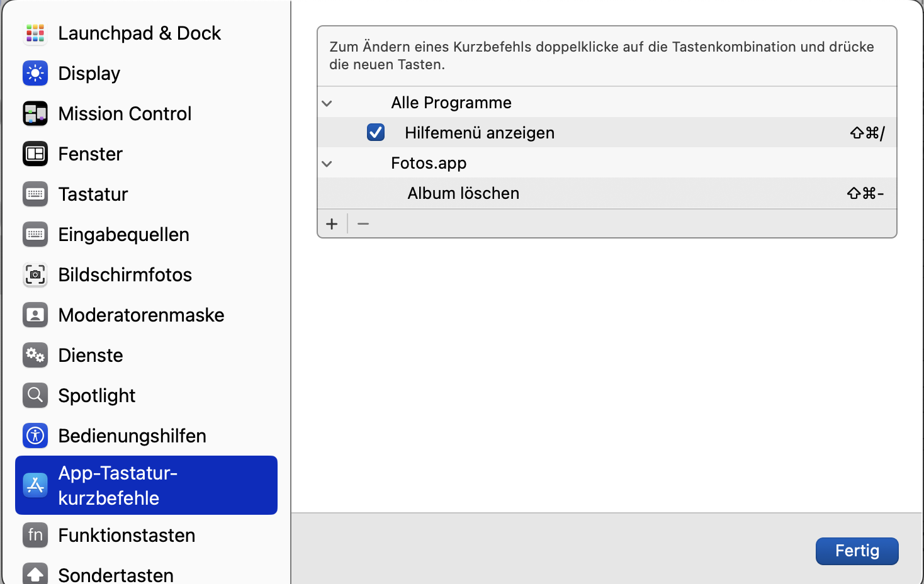
Task: Click the Launchpad & Dock icon
Action: (35, 33)
